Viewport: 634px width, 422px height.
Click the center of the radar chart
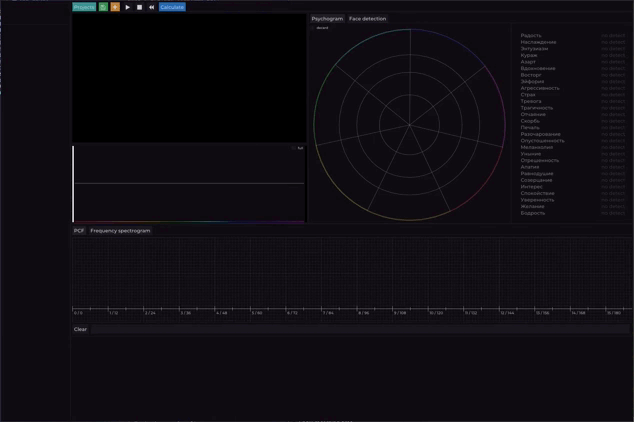pyautogui.click(x=410, y=125)
